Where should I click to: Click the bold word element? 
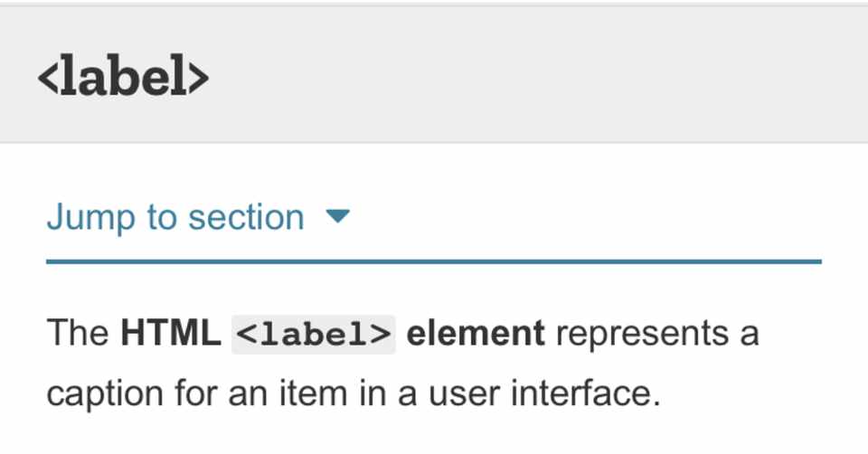476,334
